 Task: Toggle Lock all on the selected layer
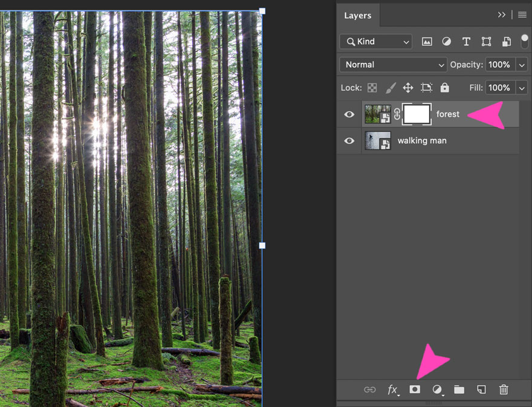[x=444, y=87]
